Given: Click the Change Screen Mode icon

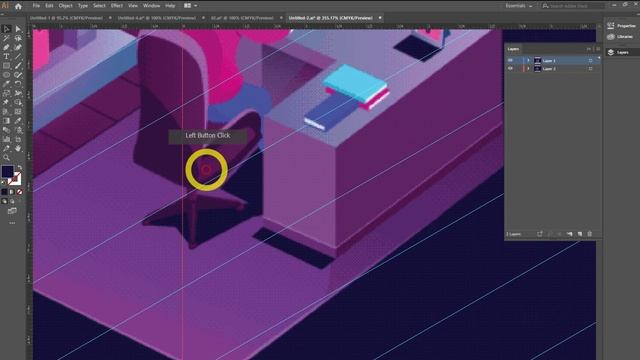Looking at the screenshot, I should [x=12, y=211].
